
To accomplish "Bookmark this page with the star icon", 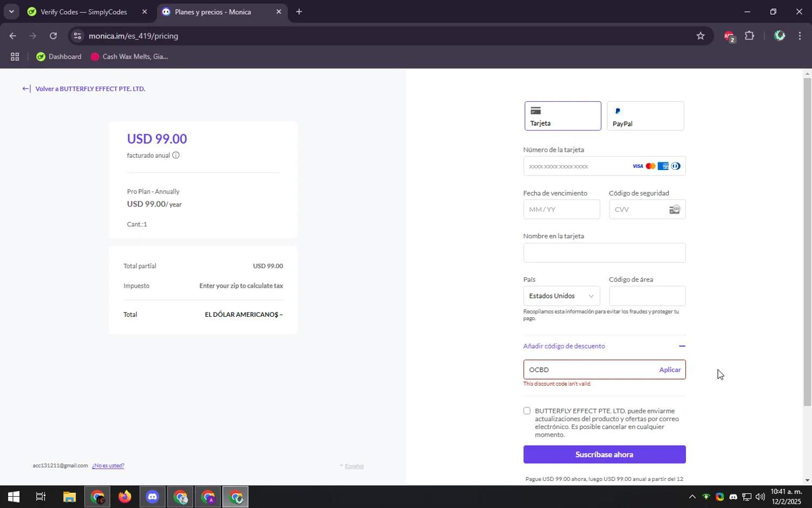I will point(700,36).
